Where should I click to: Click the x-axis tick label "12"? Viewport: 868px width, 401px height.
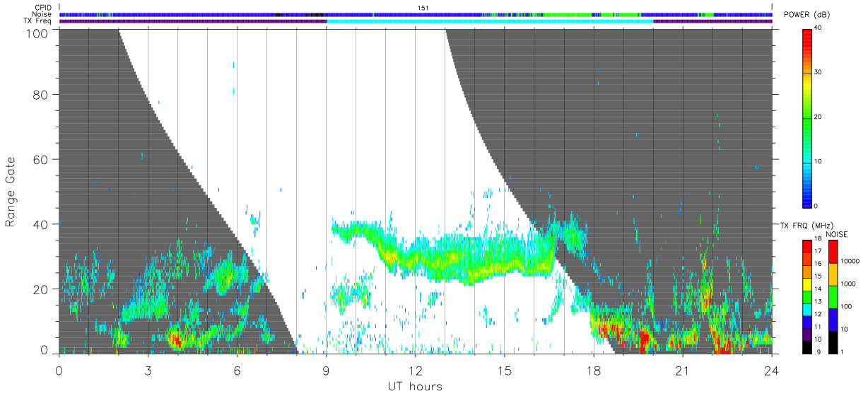[x=415, y=370]
